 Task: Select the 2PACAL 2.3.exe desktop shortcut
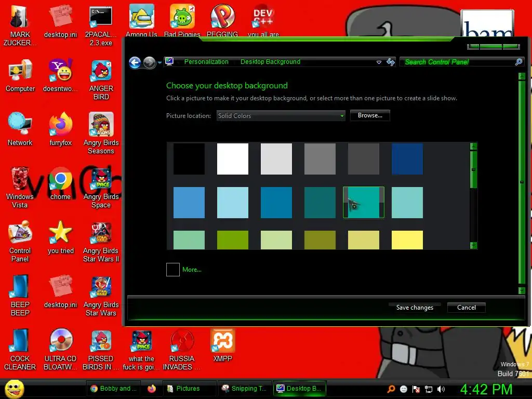101,25
